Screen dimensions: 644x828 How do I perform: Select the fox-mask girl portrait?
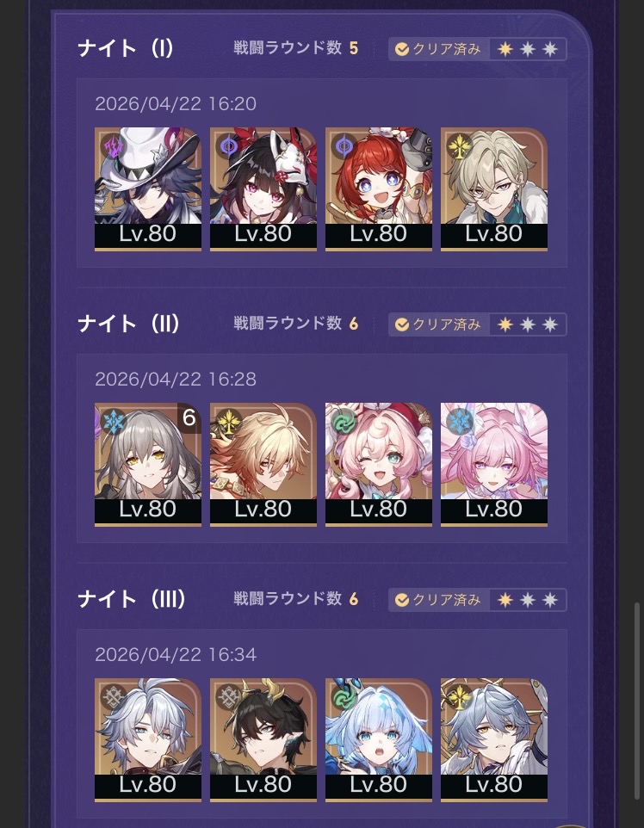(x=263, y=188)
